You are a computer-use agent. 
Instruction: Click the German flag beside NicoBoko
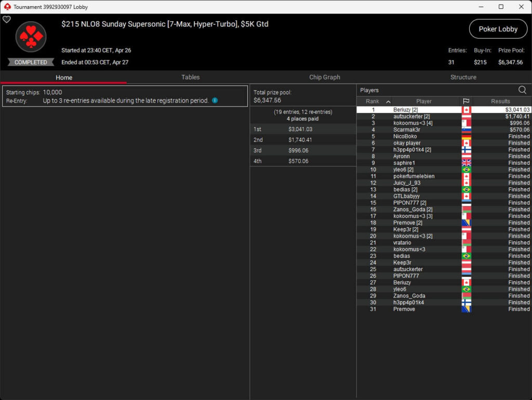pos(466,136)
